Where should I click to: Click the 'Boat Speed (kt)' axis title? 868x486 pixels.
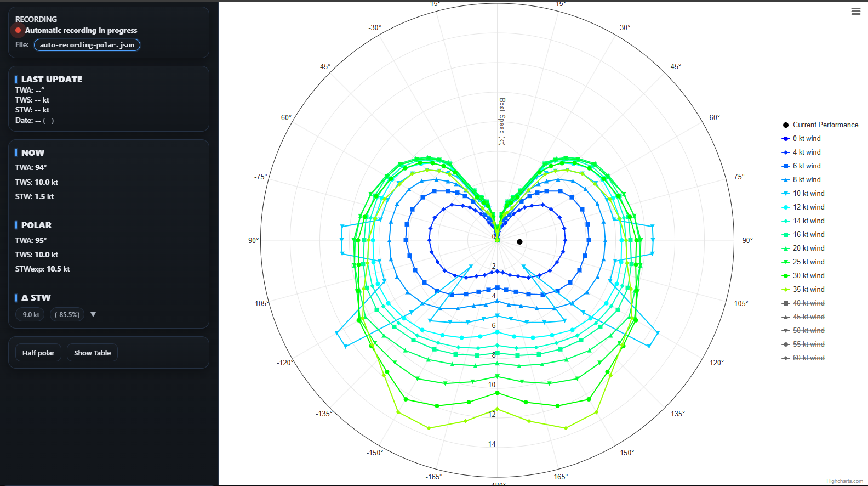click(x=501, y=122)
